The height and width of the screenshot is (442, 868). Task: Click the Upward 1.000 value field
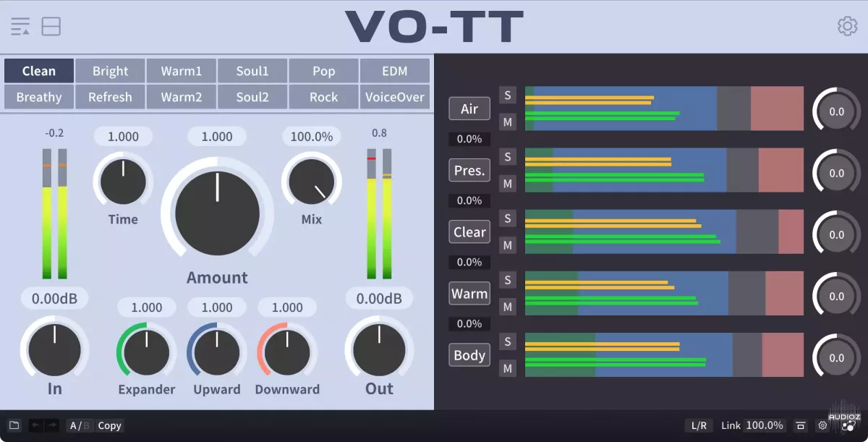216,307
